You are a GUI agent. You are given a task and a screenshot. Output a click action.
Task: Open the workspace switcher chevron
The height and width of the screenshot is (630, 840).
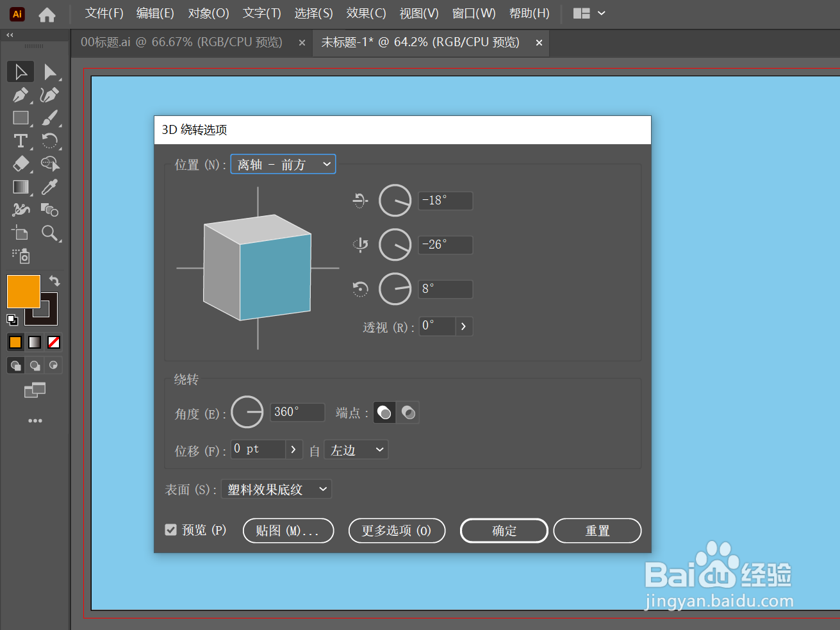point(601,13)
